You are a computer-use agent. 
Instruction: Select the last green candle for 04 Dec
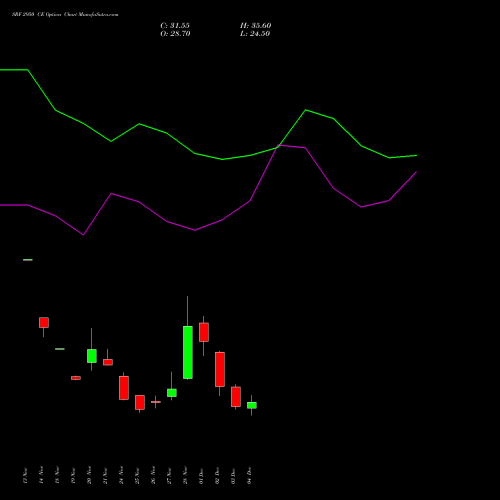pos(252,405)
